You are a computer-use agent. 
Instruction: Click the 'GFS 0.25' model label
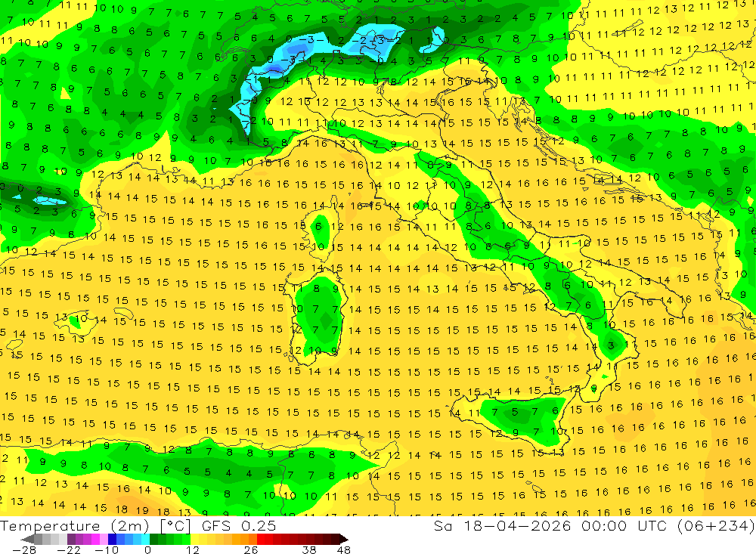pyautogui.click(x=239, y=525)
